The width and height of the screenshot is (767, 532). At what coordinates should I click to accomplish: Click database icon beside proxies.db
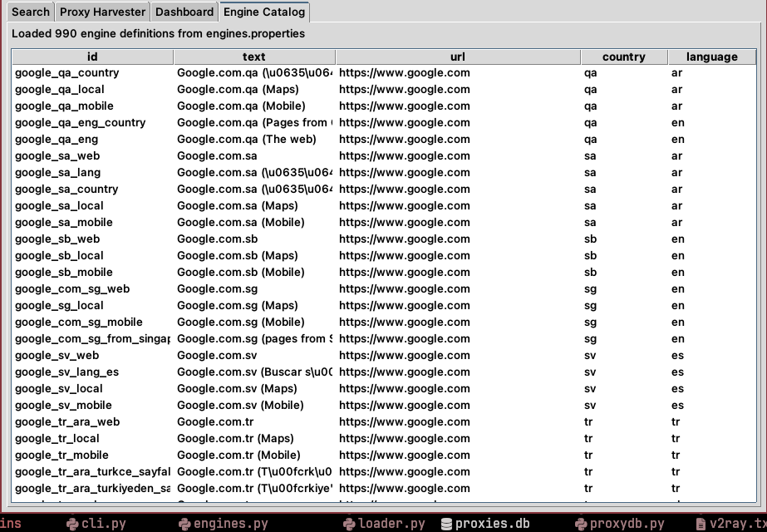tap(446, 524)
